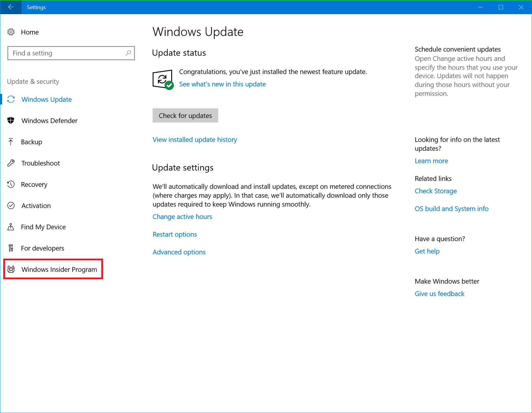Screen dimensions: 532x413
Task: Click the Give us feedback link
Action: [x=439, y=293]
